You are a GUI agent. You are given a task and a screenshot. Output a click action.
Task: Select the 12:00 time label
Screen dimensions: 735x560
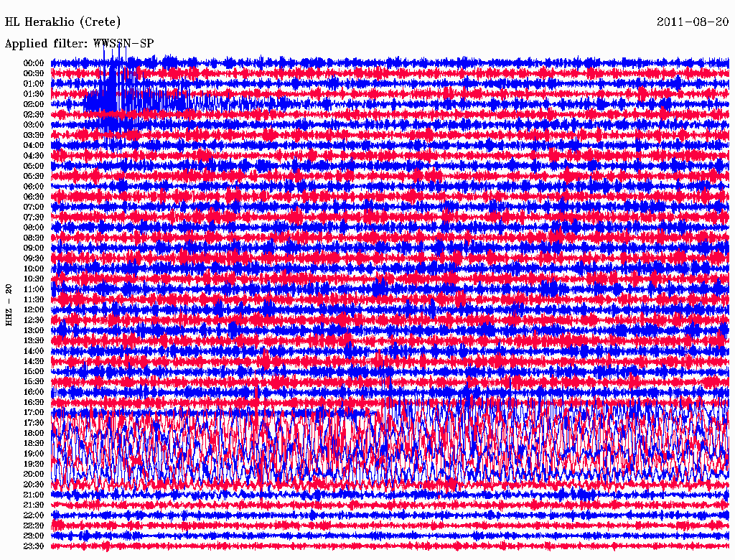(x=34, y=309)
